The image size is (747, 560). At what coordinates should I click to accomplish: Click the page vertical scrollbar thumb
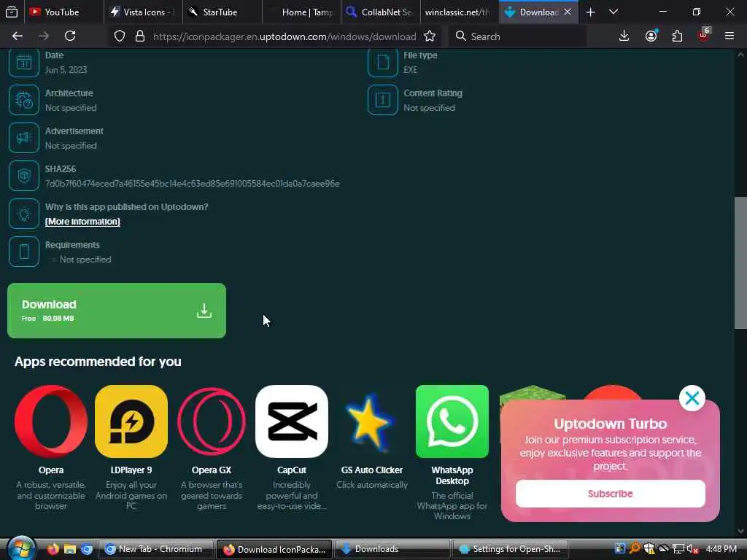pyautogui.click(x=740, y=262)
